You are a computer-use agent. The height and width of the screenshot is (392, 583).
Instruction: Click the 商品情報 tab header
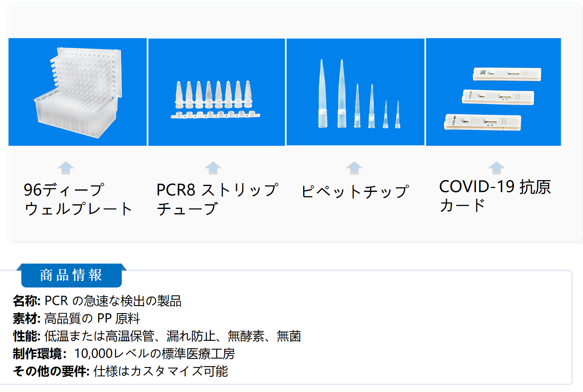71,275
